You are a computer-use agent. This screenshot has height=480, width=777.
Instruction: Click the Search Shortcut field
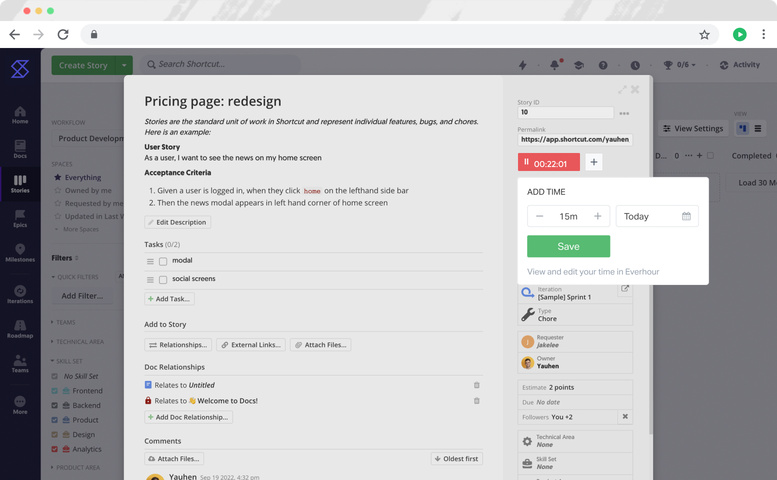[x=221, y=64]
